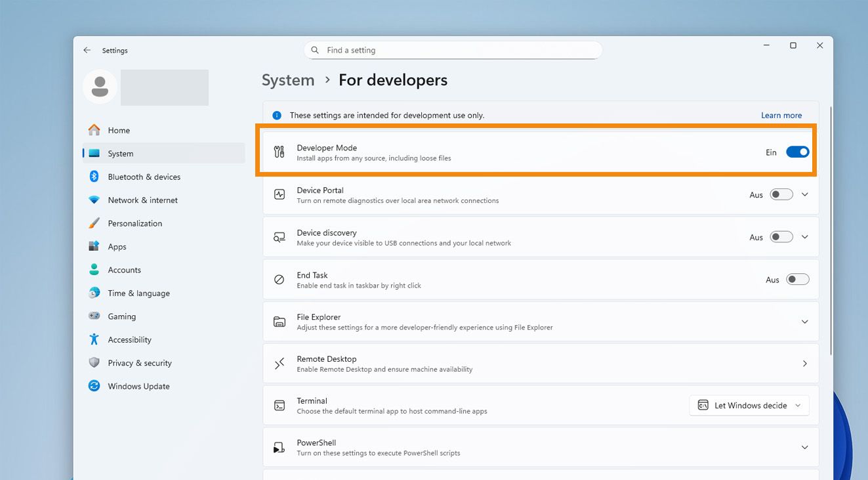Screen dimensions: 868x480
Task: Minimize the Settings window
Action: pyautogui.click(x=766, y=45)
